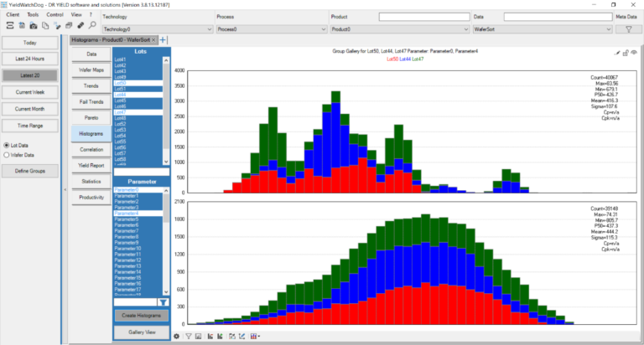Click the bar chart icon with green dot
This screenshot has height=345, width=644.
[221, 337]
